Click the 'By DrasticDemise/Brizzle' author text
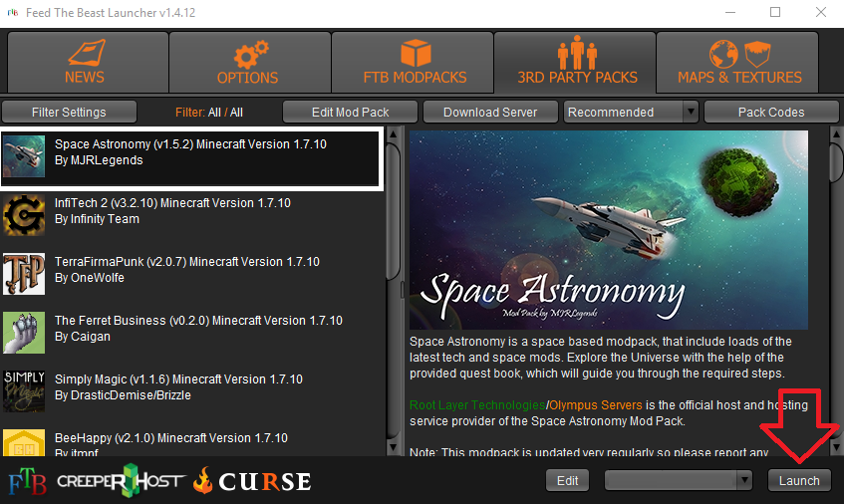This screenshot has width=844, height=504. 123,395
